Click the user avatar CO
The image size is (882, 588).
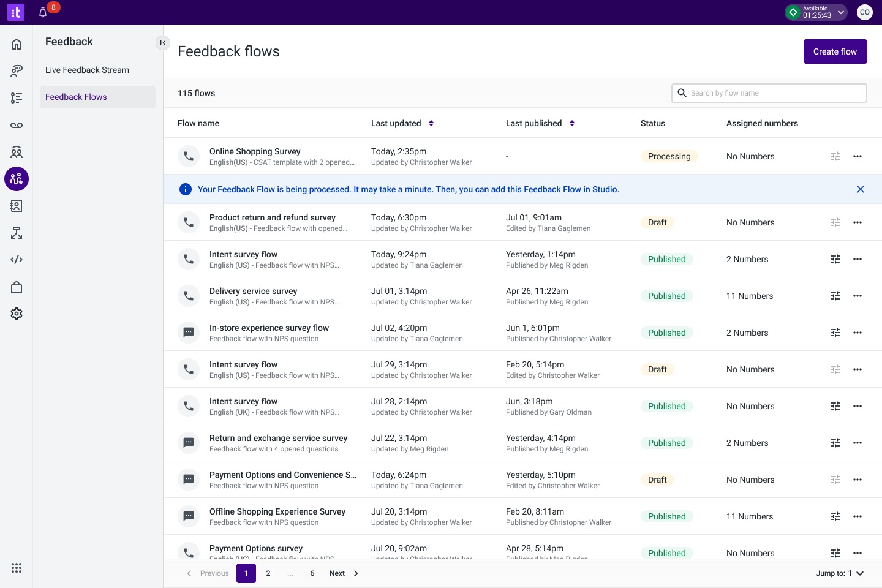pyautogui.click(x=865, y=12)
